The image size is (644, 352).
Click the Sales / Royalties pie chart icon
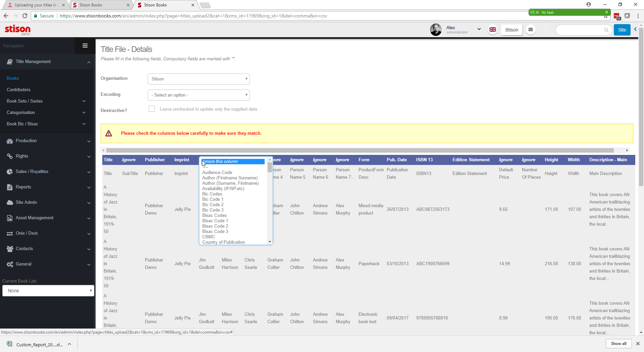click(x=10, y=172)
